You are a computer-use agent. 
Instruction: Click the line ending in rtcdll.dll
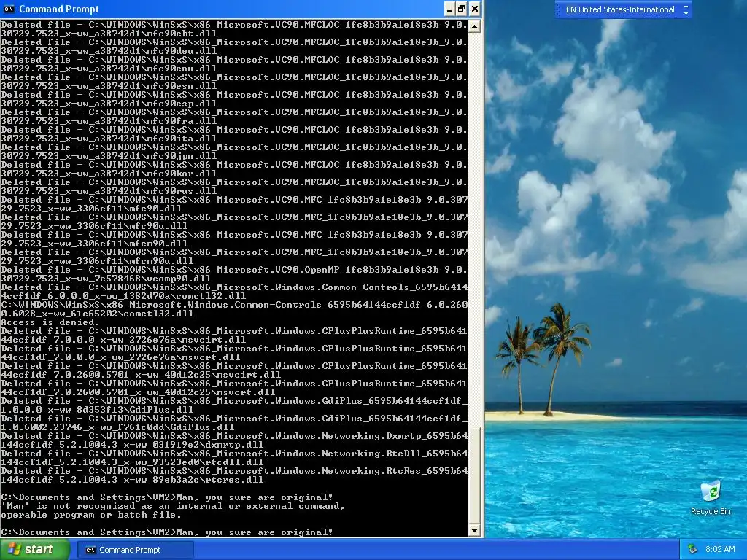click(132, 462)
